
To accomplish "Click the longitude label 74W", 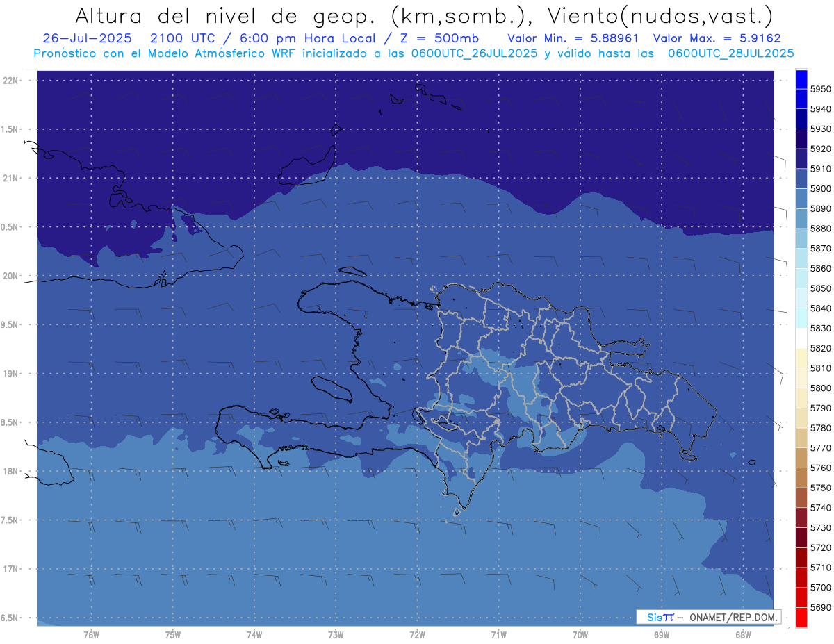I will (x=254, y=634).
